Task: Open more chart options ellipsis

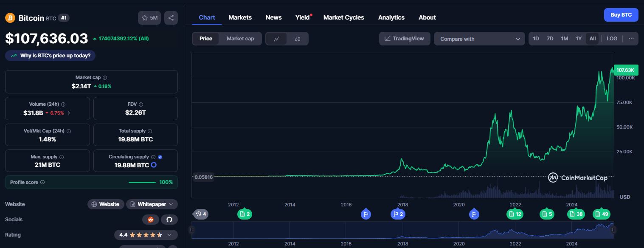Action: coord(631,39)
